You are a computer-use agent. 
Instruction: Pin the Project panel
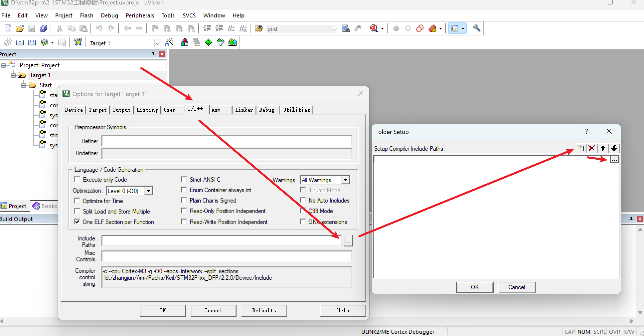pyautogui.click(x=153, y=54)
